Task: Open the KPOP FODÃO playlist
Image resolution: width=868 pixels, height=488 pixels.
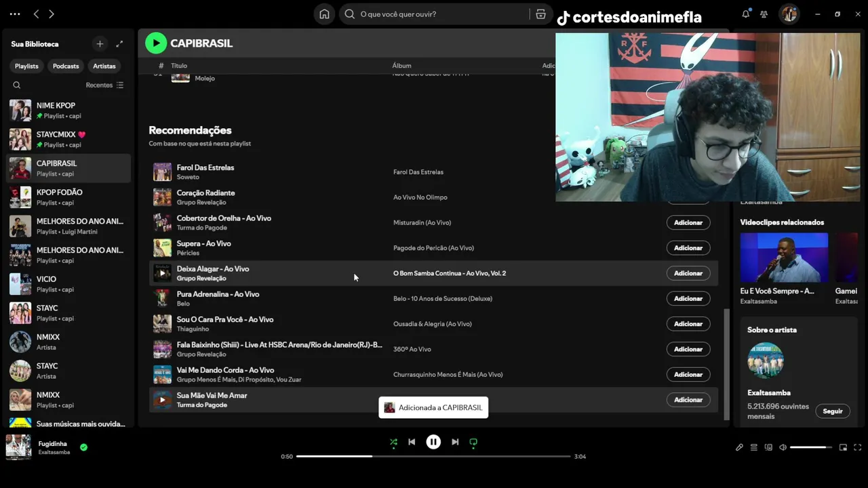Action: point(68,197)
